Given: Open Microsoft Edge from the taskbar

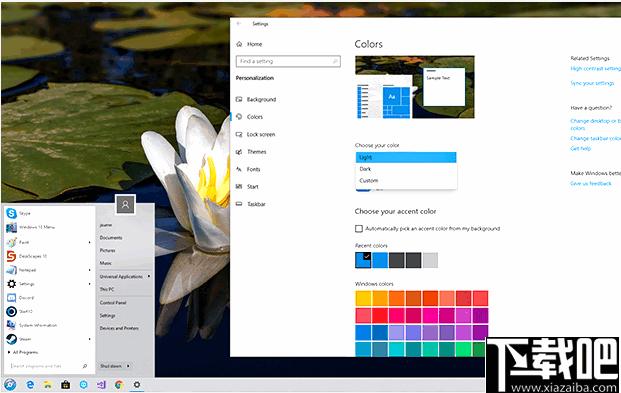Looking at the screenshot, I should tap(30, 384).
